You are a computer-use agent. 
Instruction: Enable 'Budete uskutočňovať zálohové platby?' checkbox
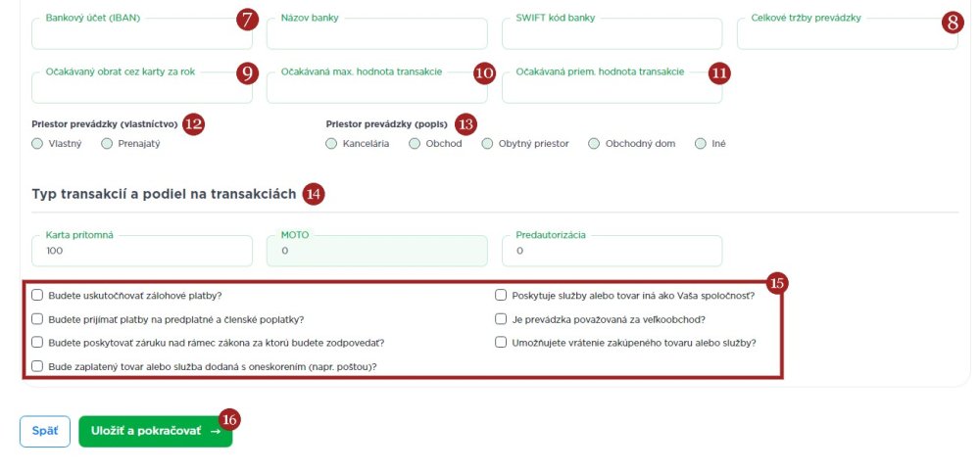(x=37, y=295)
